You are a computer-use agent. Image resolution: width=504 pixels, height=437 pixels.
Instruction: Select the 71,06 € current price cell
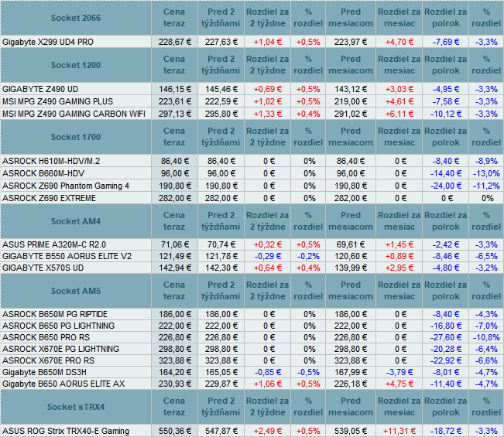tap(174, 244)
